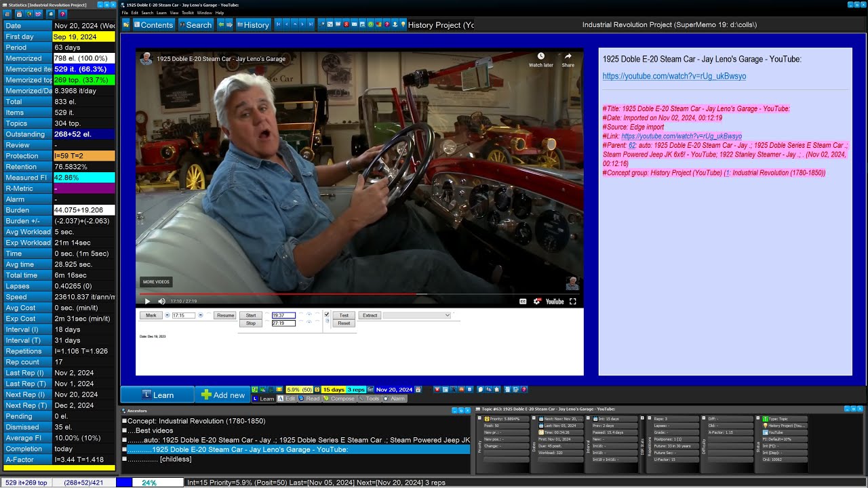Open the Help menu
The height and width of the screenshot is (488, 868).
coord(220,13)
